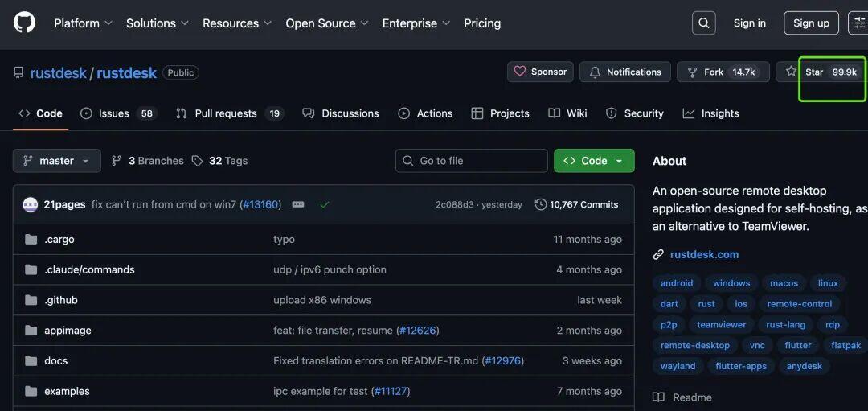Open the 32 Tags list
This screenshot has width=868, height=411.
pyautogui.click(x=219, y=161)
